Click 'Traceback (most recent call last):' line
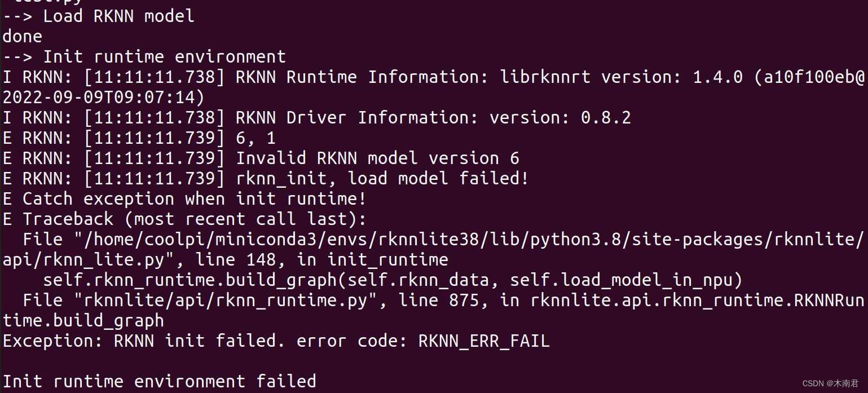This screenshot has height=393, width=868. pyautogui.click(x=195, y=219)
